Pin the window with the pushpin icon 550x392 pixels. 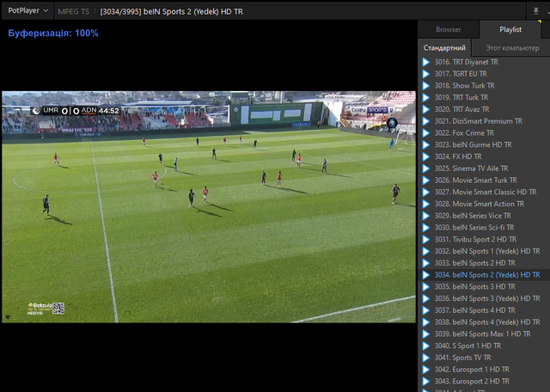point(535,11)
